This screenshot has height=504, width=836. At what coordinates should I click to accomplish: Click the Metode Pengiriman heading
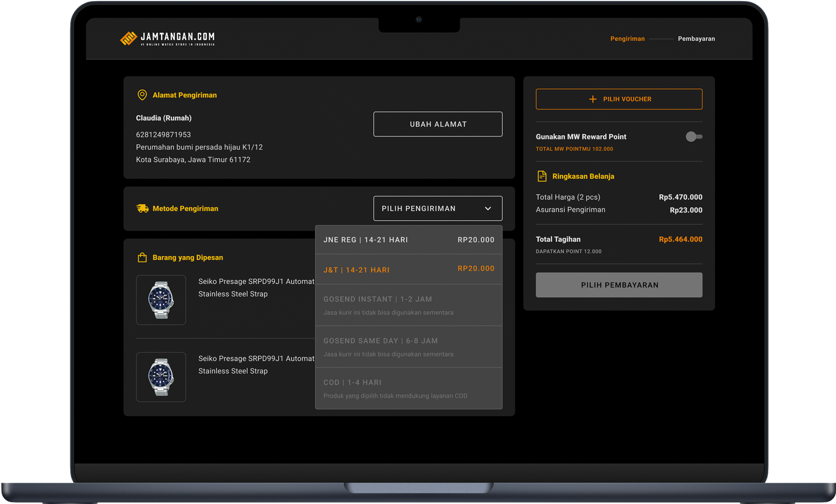185,209
